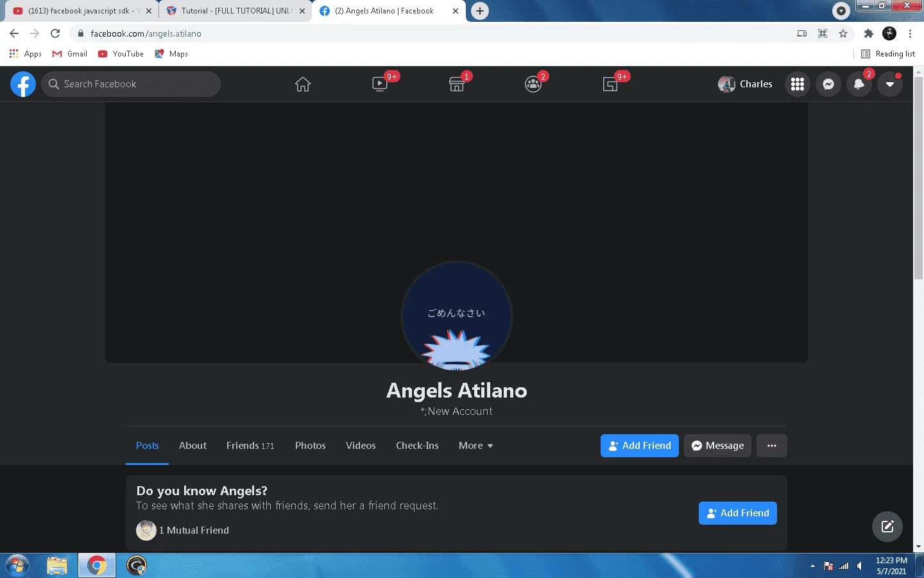Viewport: 924px width, 578px height.
Task: Click the Search Facebook field
Action: tap(131, 84)
